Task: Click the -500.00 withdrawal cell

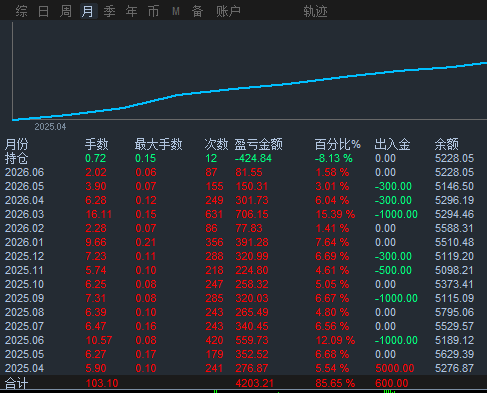Action: coord(393,270)
